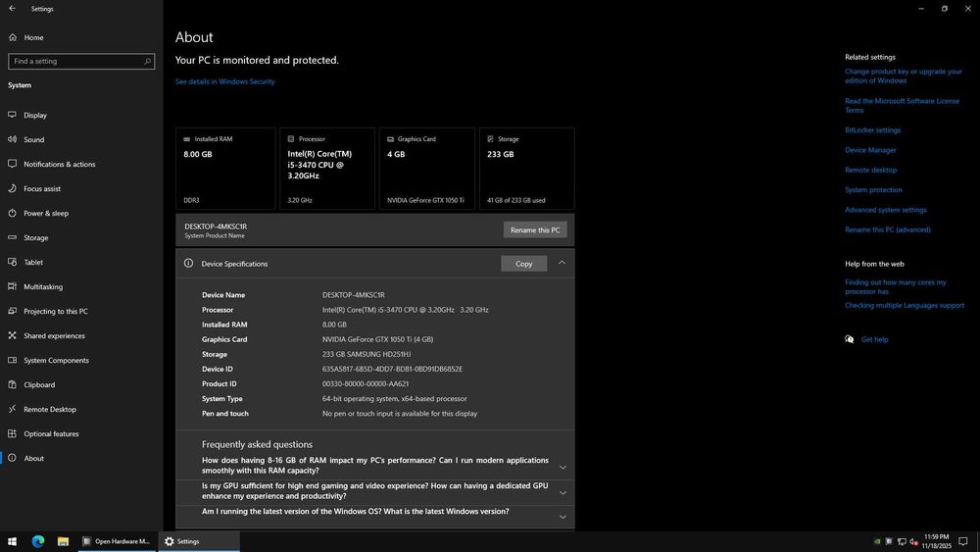Click the Remote Desktop sidebar icon
The width and height of the screenshot is (980, 552).
pyautogui.click(x=12, y=409)
